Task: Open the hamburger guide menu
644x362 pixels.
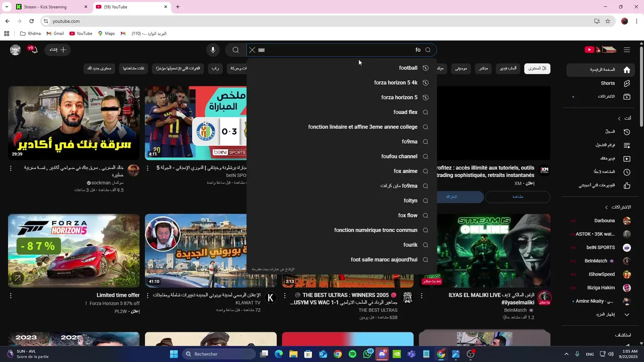Action: pos(627,50)
